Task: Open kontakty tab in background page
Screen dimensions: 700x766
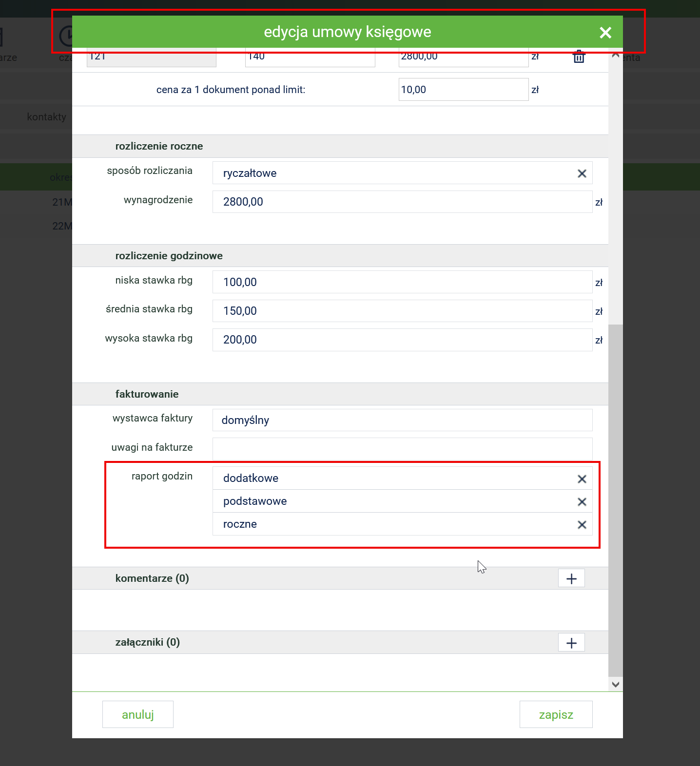Action: (46, 117)
